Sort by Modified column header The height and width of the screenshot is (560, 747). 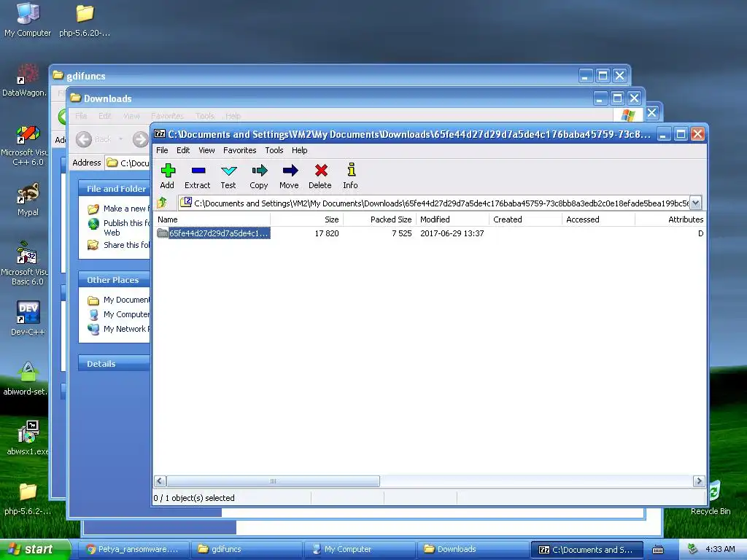[452, 219]
